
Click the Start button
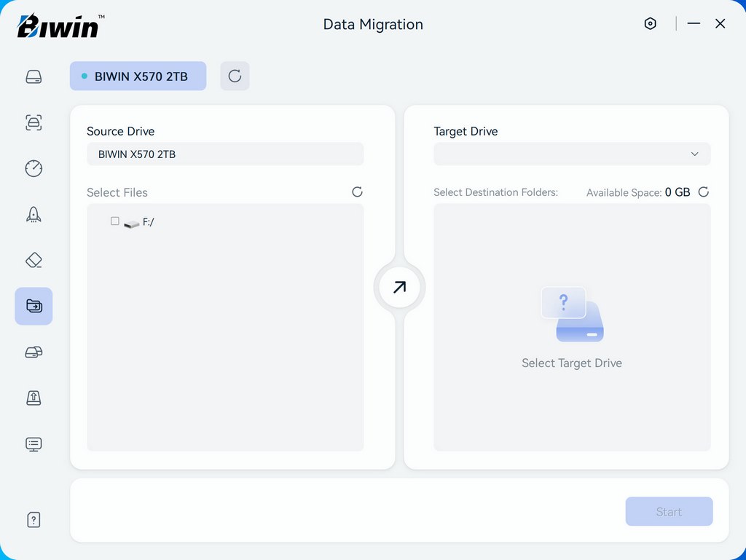[x=669, y=512]
